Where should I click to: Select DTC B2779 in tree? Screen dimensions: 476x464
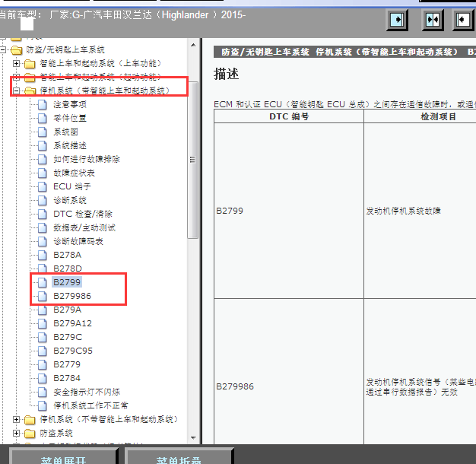[x=67, y=364]
